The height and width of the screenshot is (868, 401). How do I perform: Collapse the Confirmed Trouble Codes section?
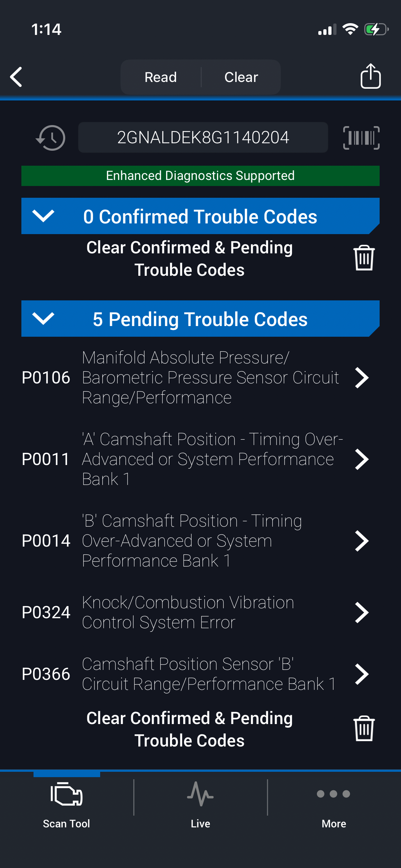click(x=43, y=216)
